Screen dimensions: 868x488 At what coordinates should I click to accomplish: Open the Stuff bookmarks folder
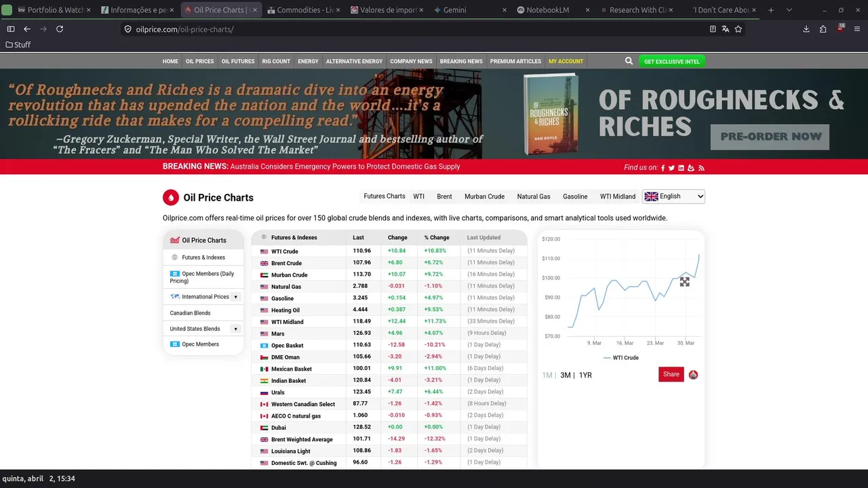pos(18,45)
